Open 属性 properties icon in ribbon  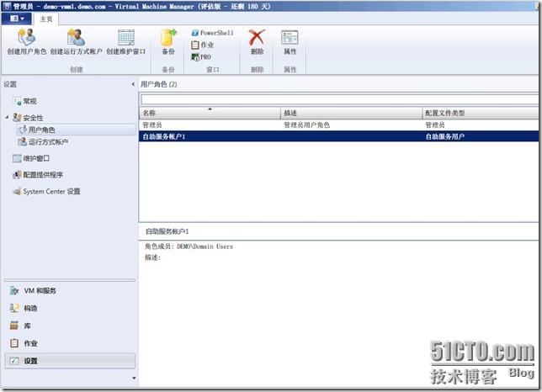point(290,37)
